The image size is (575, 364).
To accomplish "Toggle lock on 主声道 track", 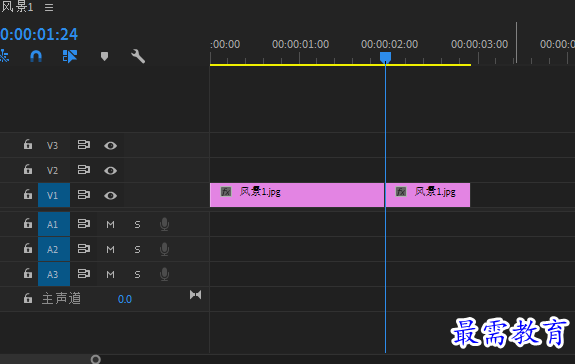I will click(28, 298).
